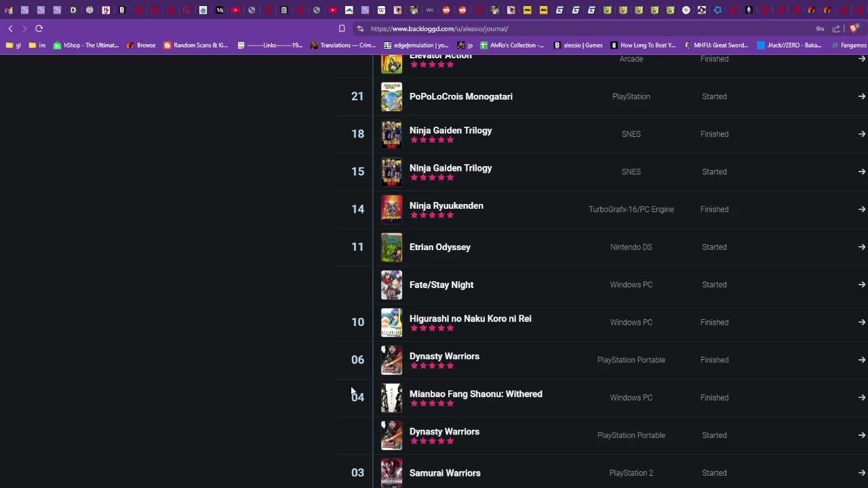Screen dimensions: 868x488
Task: Open the edgeemulation bookmark
Action: (x=416, y=45)
